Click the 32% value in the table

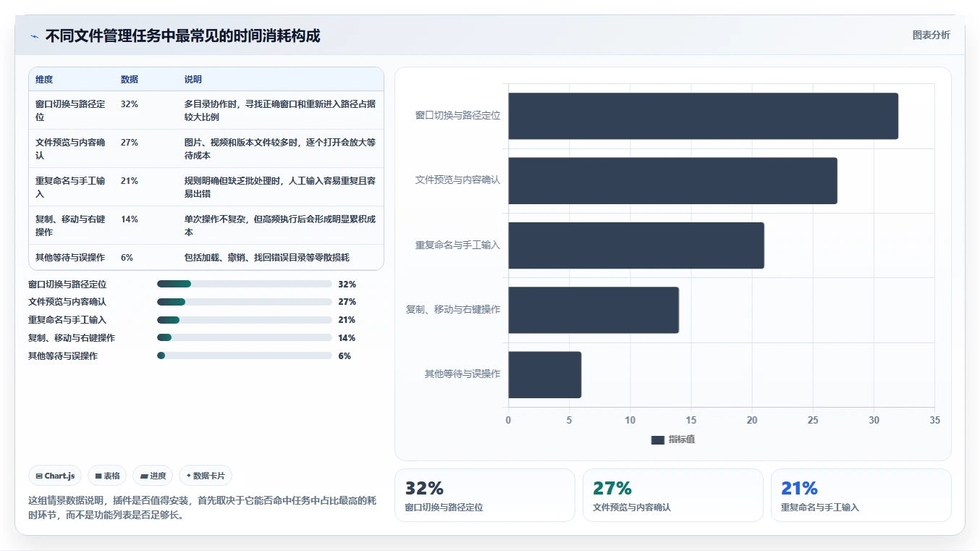click(130, 104)
